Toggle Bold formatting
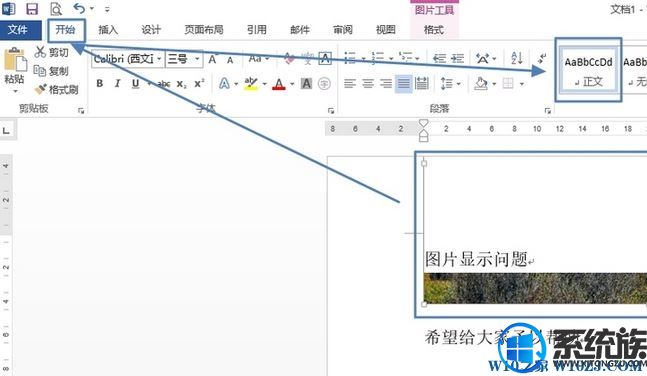 click(x=99, y=84)
